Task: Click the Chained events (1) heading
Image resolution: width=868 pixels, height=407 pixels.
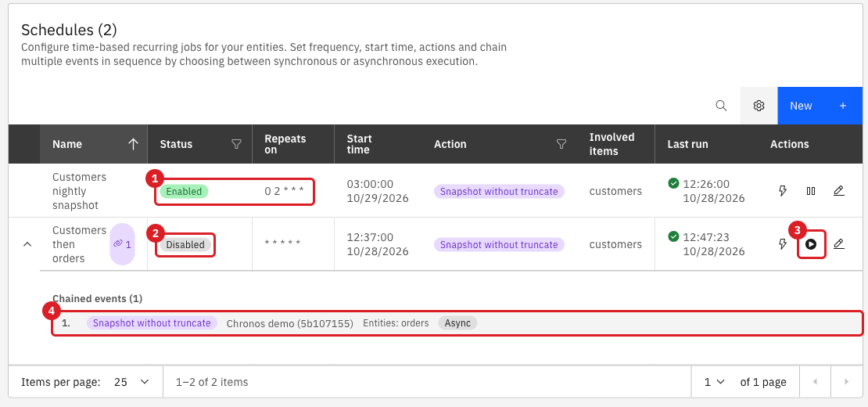Action: [x=98, y=298]
